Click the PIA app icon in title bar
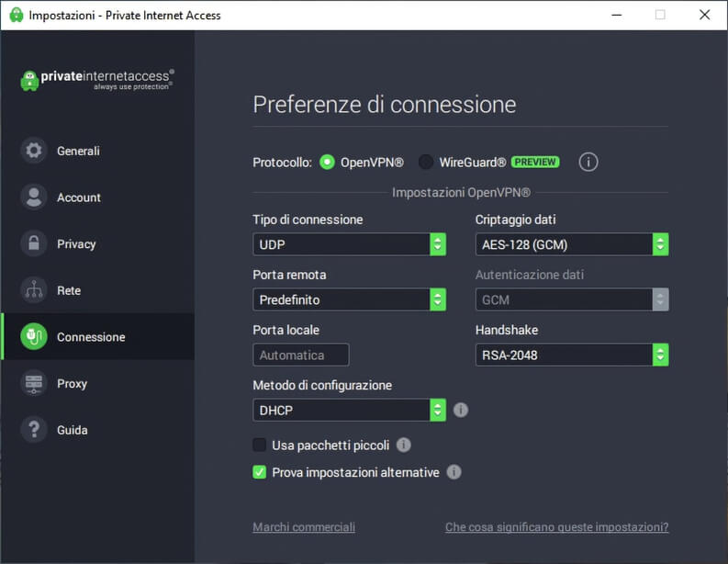The width and height of the screenshot is (728, 564). point(17,15)
